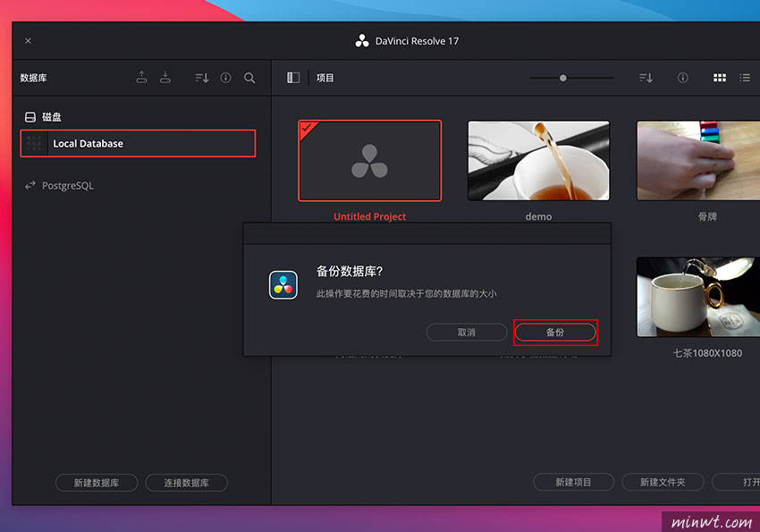Click the 骨牌 project name label
760x532 pixels.
[707, 216]
